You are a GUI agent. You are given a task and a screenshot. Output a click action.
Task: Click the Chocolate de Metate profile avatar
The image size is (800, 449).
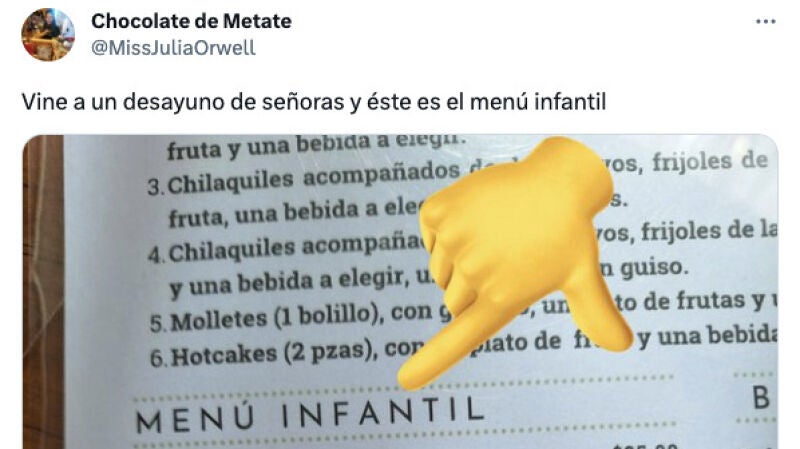[x=48, y=34]
